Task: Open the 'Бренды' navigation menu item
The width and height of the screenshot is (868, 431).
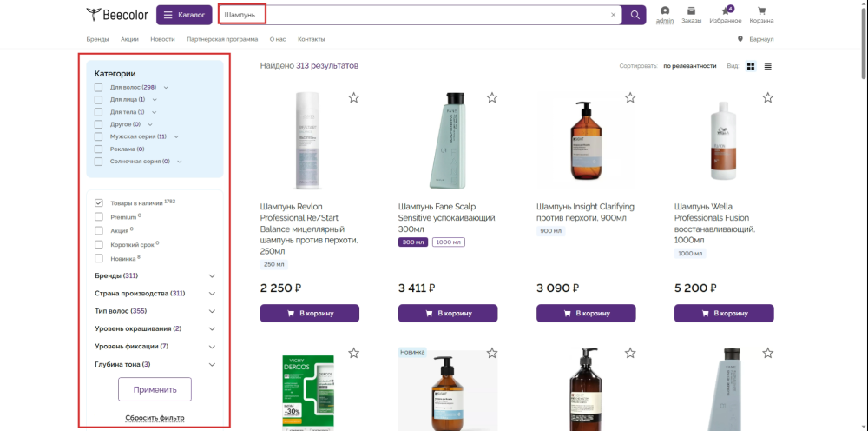Action: (x=97, y=39)
